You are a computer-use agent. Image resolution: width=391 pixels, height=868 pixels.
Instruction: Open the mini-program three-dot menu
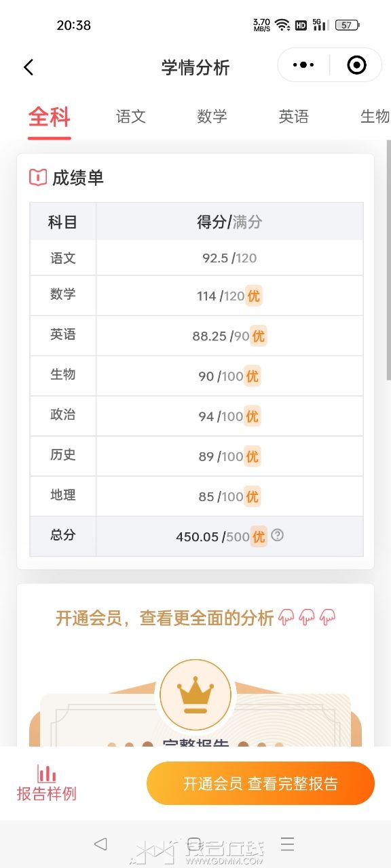pos(303,65)
